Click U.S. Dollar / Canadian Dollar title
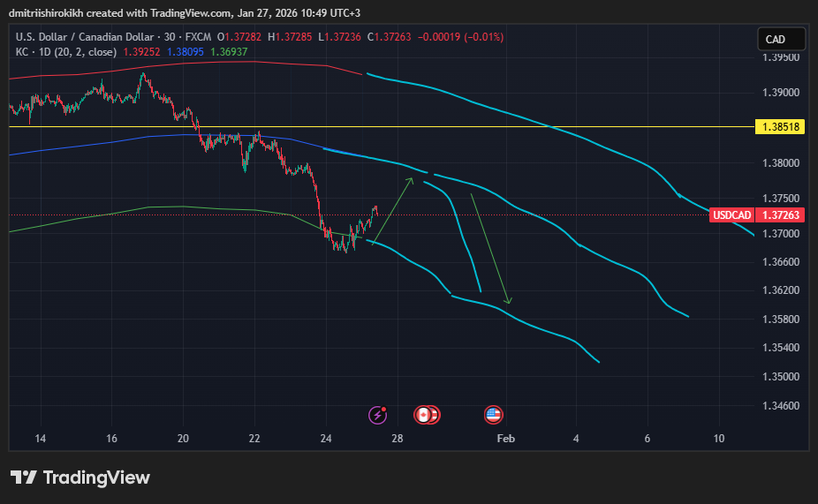The image size is (818, 504). tap(85, 37)
